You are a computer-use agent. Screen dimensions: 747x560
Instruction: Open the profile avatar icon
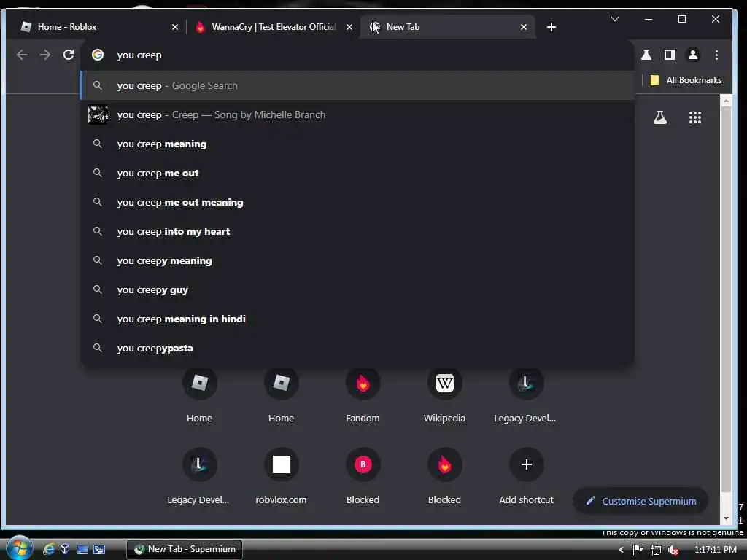pos(693,55)
